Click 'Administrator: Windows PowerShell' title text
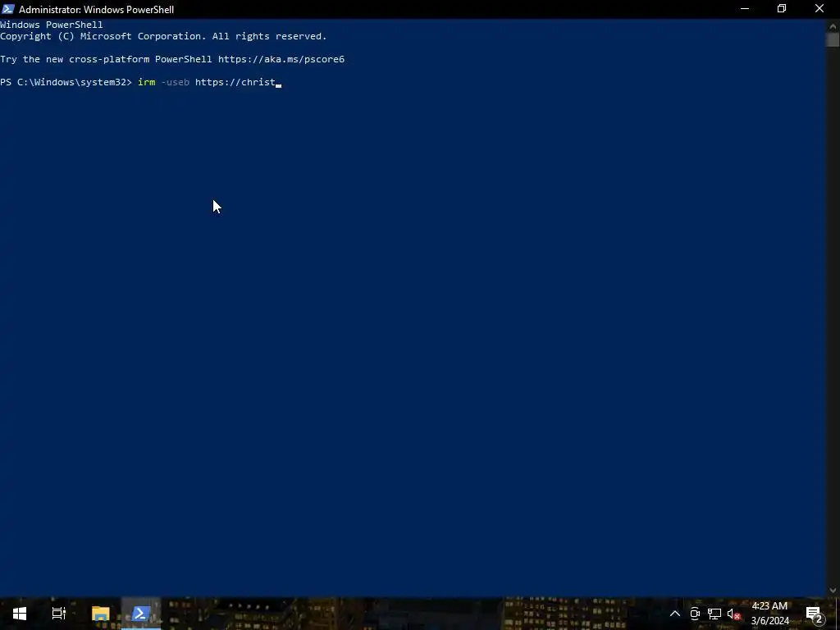Screen dimensions: 840x630 pos(97,10)
